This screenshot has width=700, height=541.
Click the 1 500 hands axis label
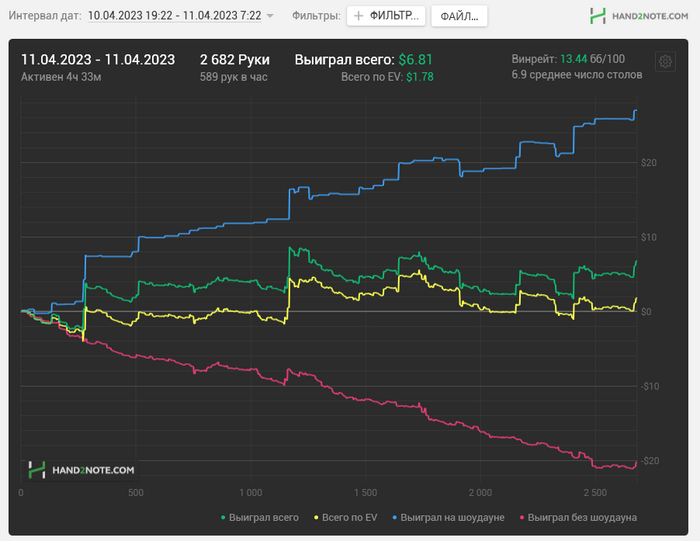365,493
